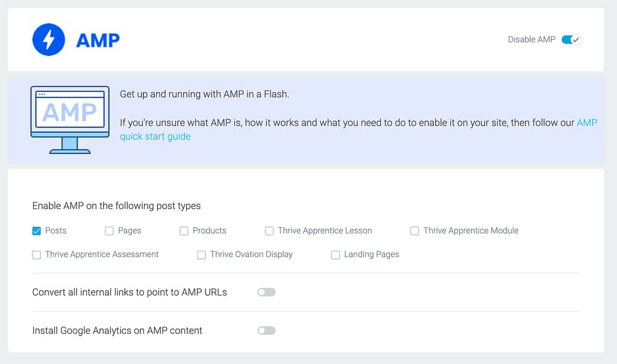Check the Products checkbox
The width and height of the screenshot is (617, 364).
pos(184,231)
